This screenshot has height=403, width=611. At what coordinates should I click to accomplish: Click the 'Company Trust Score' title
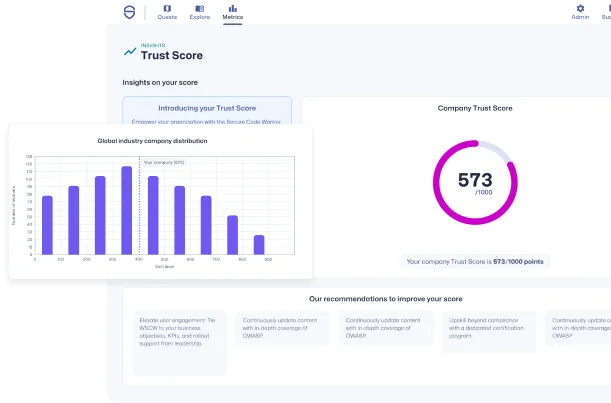coord(475,108)
